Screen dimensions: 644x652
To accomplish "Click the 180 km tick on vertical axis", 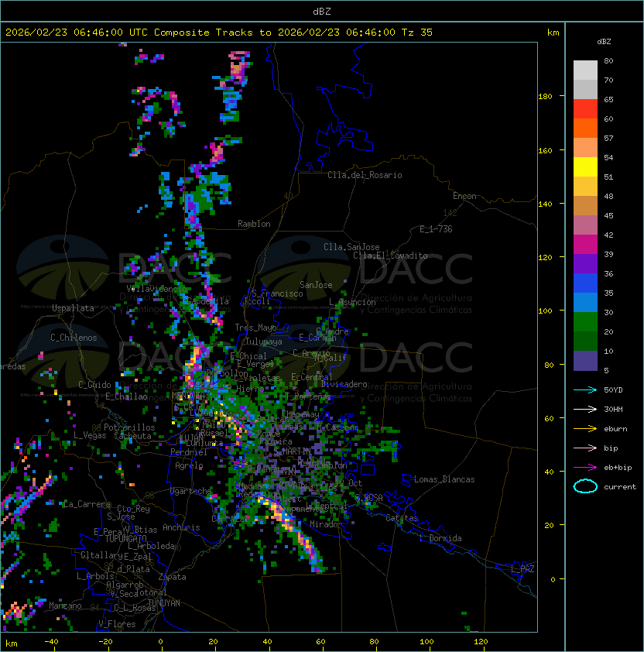I will pyautogui.click(x=545, y=97).
